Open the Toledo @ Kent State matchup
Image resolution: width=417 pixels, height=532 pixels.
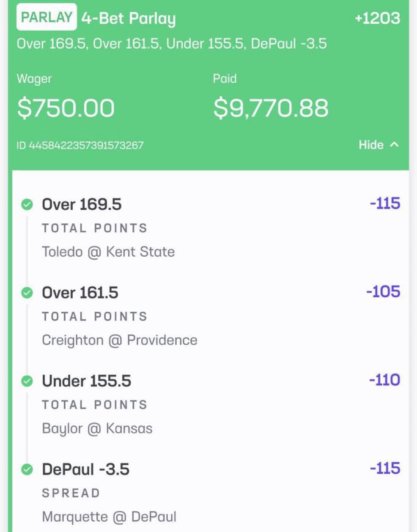tap(108, 252)
